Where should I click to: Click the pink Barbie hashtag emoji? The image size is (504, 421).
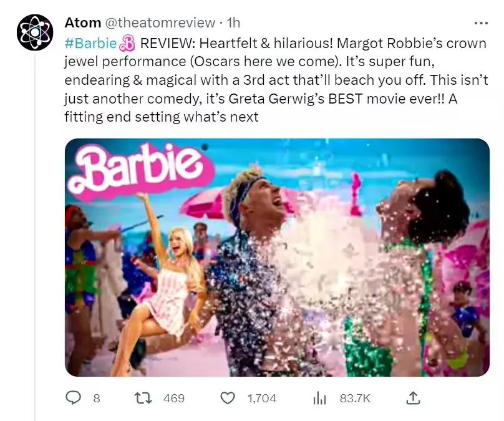pyautogui.click(x=128, y=43)
